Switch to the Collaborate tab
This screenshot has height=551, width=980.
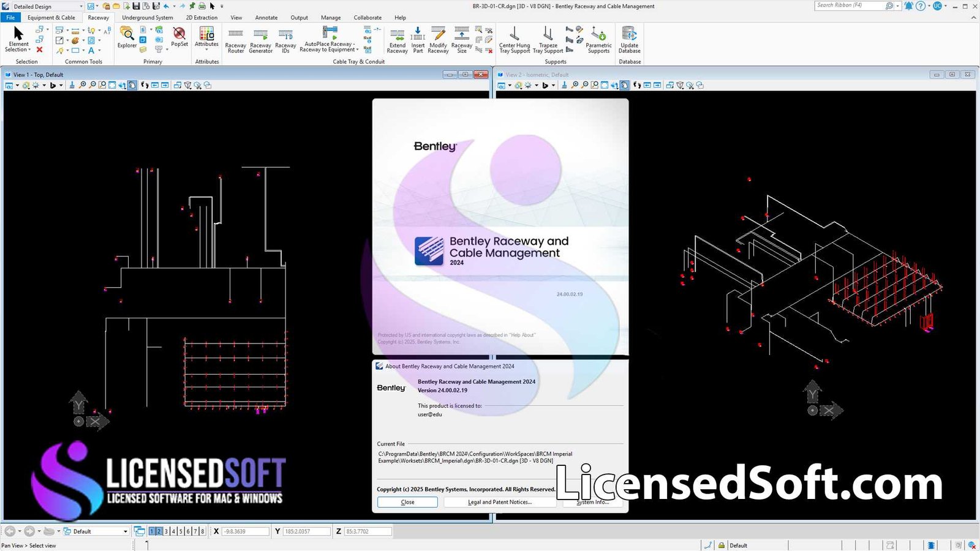point(367,18)
